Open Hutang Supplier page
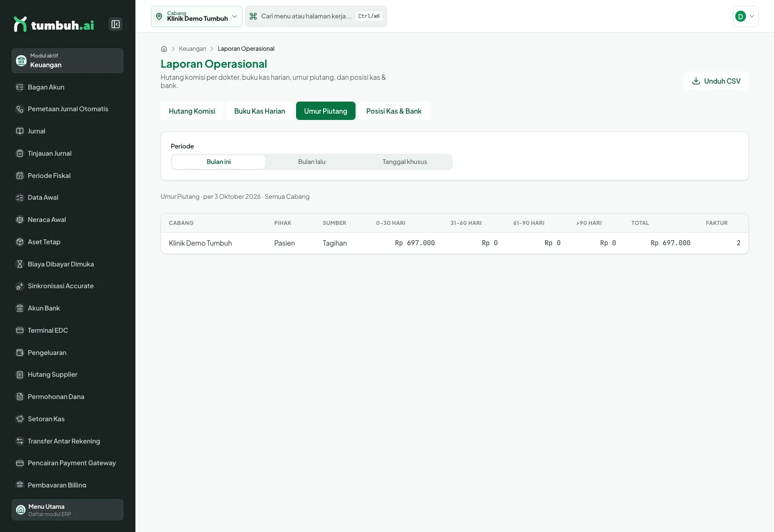Screen dimensions: 774x532 67,374
